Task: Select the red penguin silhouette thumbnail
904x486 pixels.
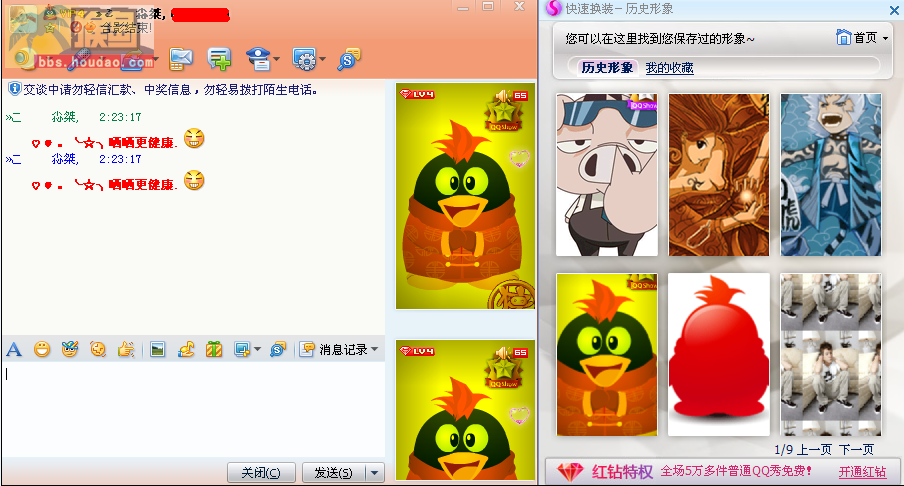Action: pyautogui.click(x=719, y=355)
